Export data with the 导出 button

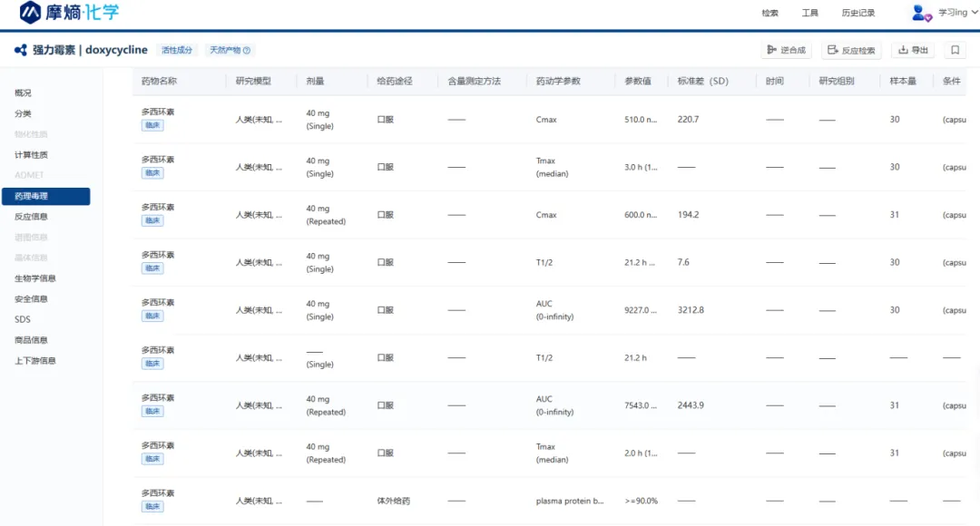tap(913, 50)
